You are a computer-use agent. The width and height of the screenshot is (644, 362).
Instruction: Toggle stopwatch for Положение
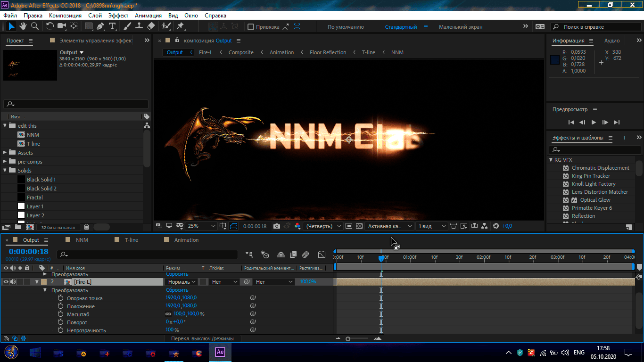point(60,306)
